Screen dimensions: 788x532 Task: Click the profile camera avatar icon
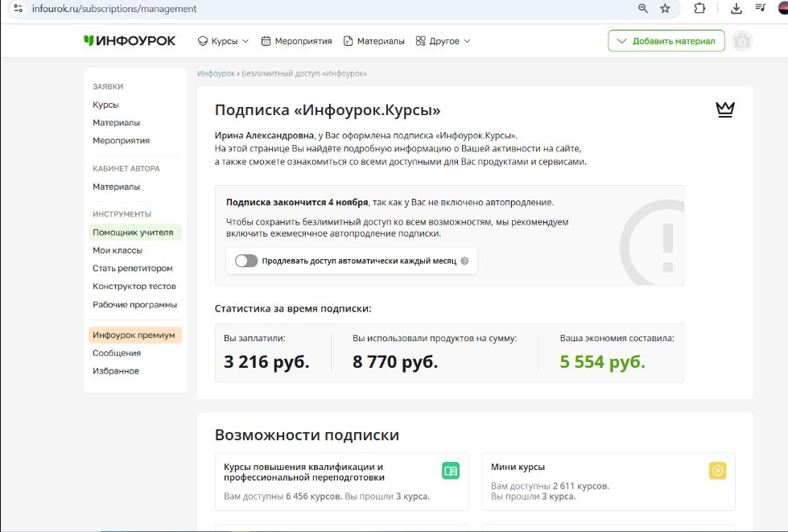(x=742, y=41)
